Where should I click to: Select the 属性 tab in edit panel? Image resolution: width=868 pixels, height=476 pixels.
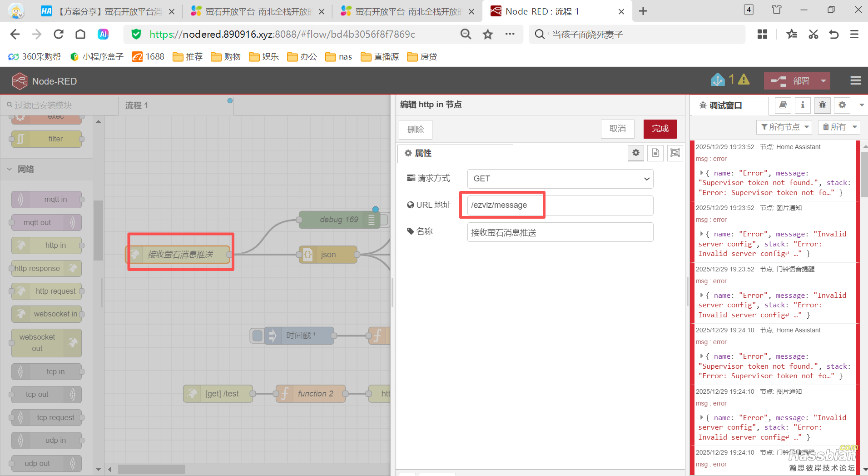tap(423, 153)
